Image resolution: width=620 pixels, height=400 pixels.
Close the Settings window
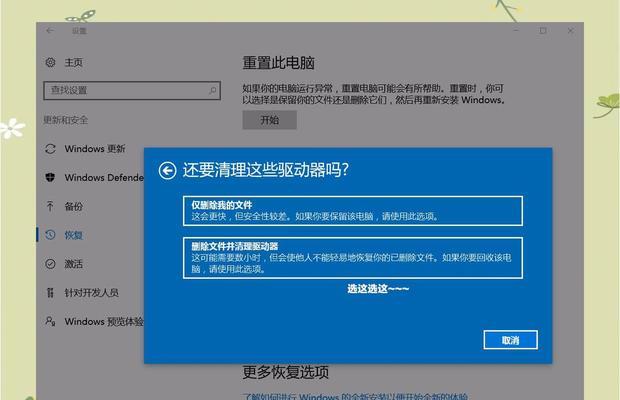click(571, 30)
